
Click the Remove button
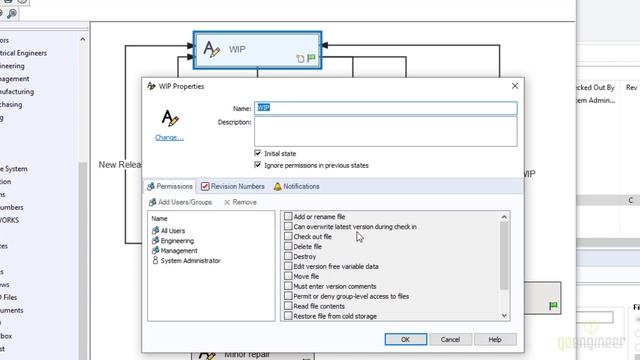pyautogui.click(x=240, y=202)
